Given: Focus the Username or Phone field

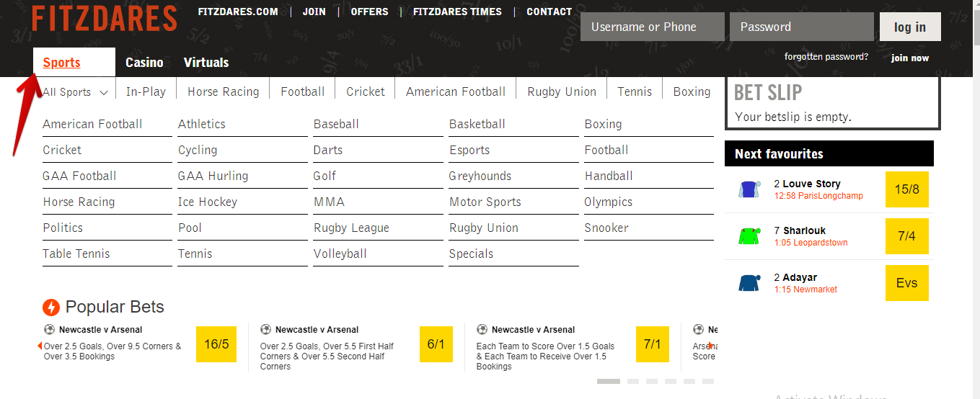Looking at the screenshot, I should 653,27.
